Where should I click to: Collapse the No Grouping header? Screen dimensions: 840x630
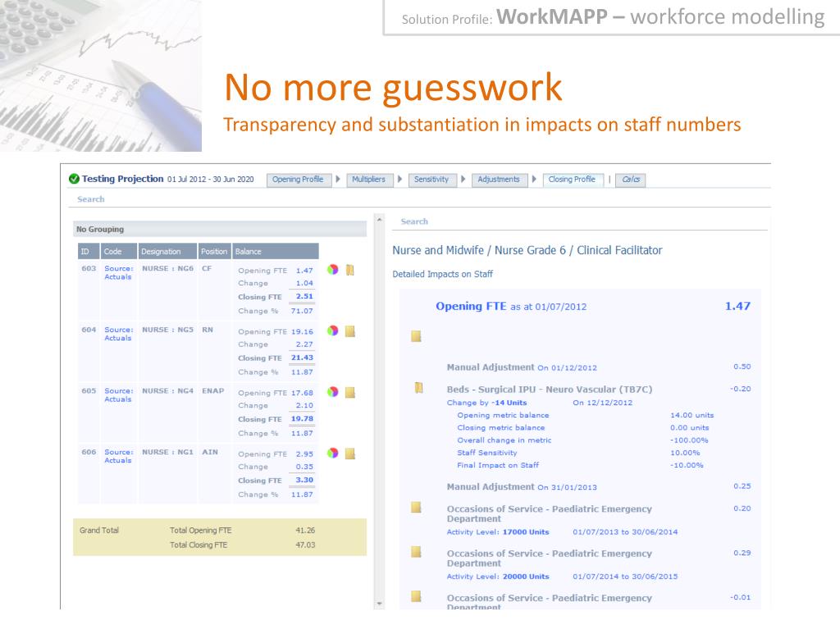220,230
